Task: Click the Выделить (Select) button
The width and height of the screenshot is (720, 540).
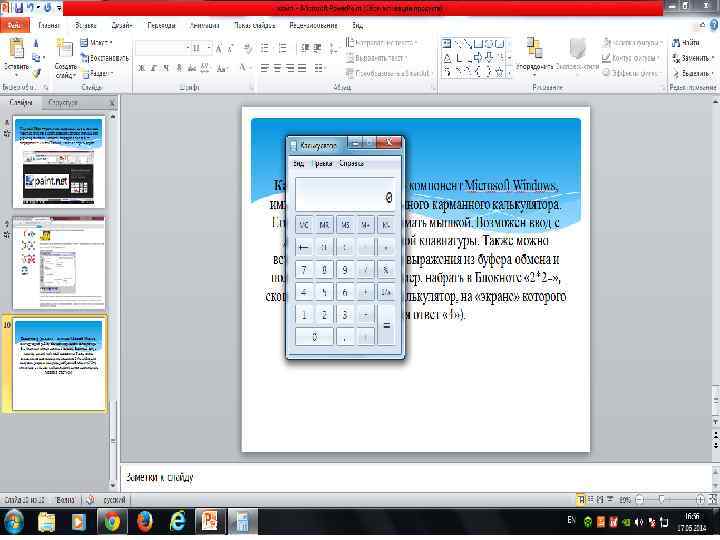Action: [693, 73]
